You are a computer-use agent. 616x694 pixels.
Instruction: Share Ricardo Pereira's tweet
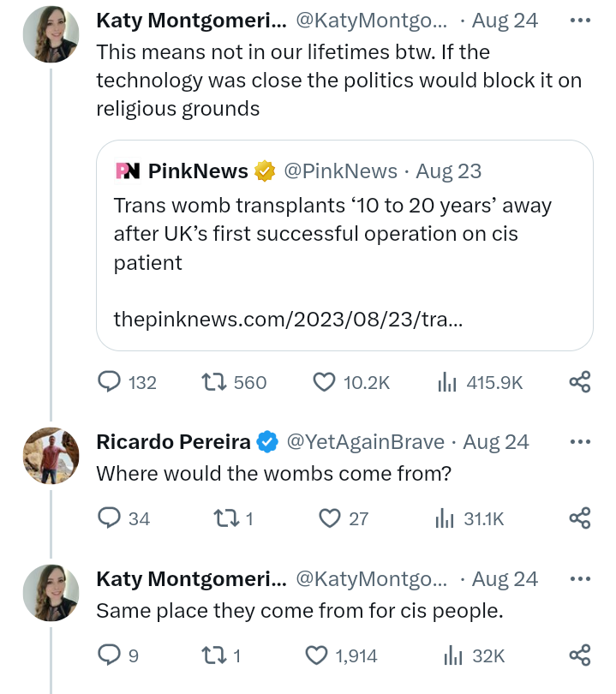pos(580,518)
